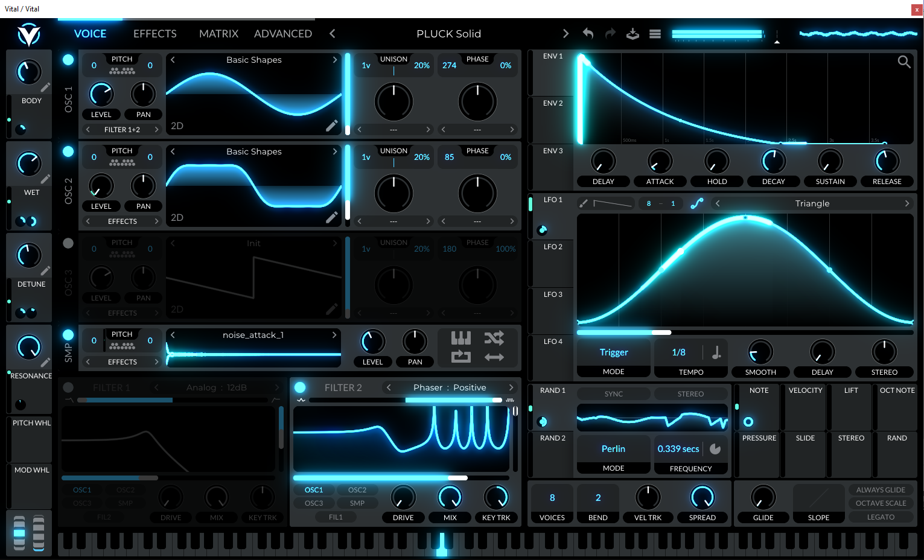Open the LFO Trigger mode dropdown
The height and width of the screenshot is (560, 924).
(614, 352)
